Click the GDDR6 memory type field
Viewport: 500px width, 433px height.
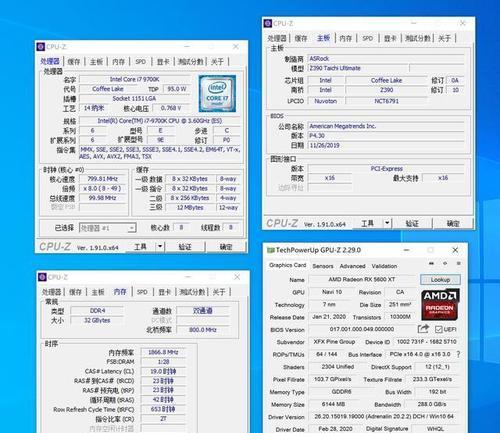click(341, 392)
